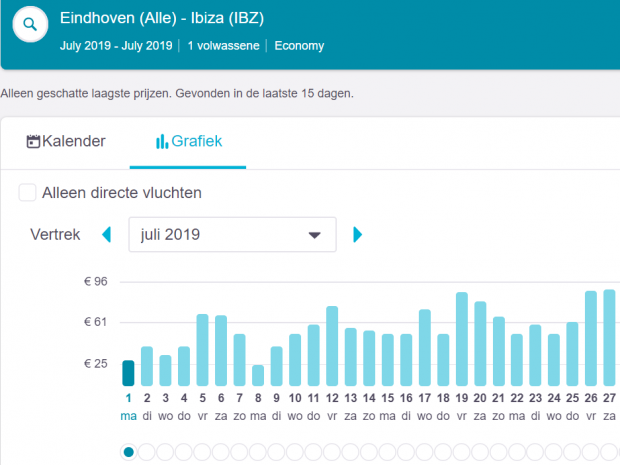Click the Eindhoven - Ibiza route title
The height and width of the screenshot is (465, 620).
(162, 19)
